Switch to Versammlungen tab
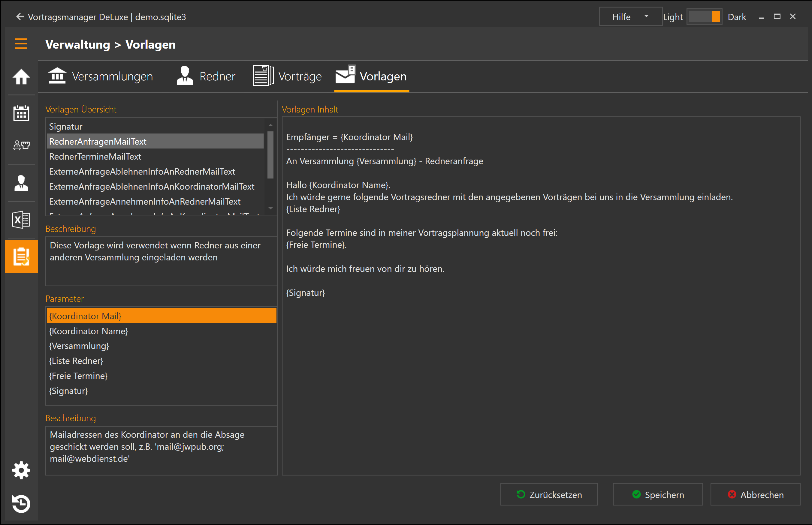This screenshot has width=812, height=525. click(100, 76)
